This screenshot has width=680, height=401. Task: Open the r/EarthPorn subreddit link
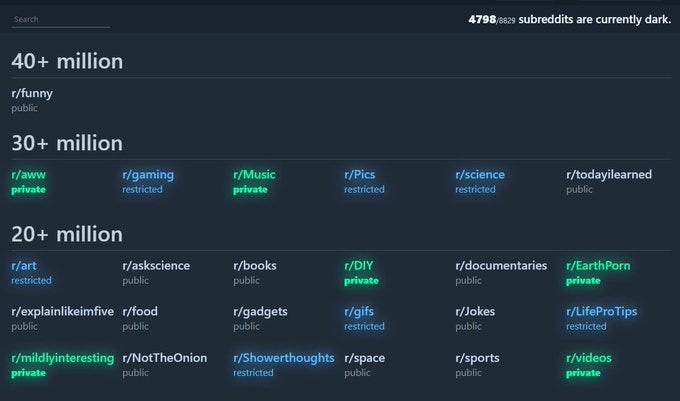point(598,266)
